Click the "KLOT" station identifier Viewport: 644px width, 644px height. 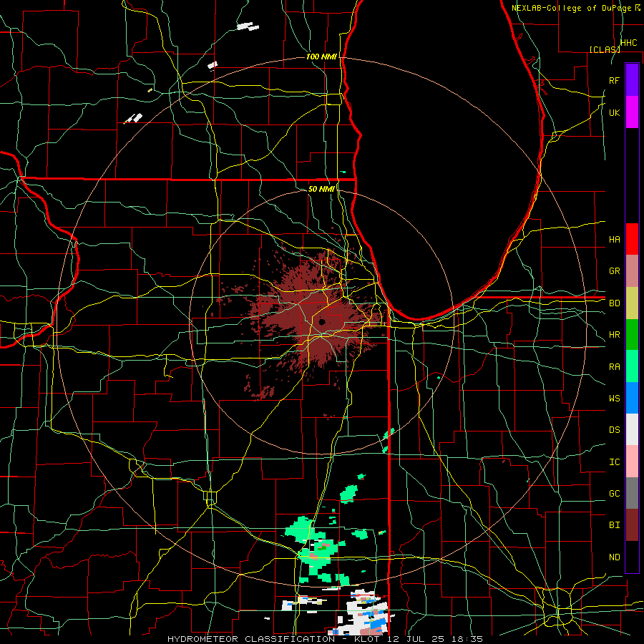(367, 639)
